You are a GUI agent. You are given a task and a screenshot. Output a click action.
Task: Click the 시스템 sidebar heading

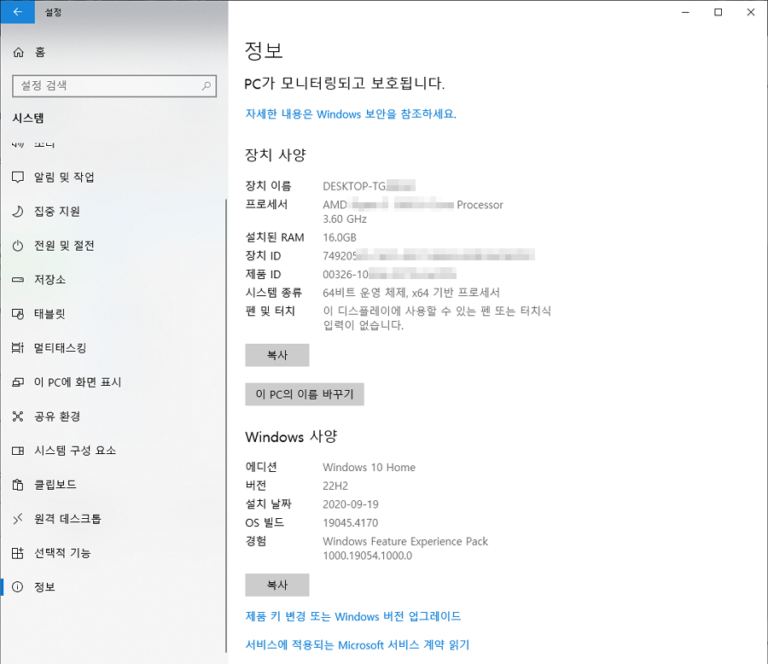(x=28, y=118)
